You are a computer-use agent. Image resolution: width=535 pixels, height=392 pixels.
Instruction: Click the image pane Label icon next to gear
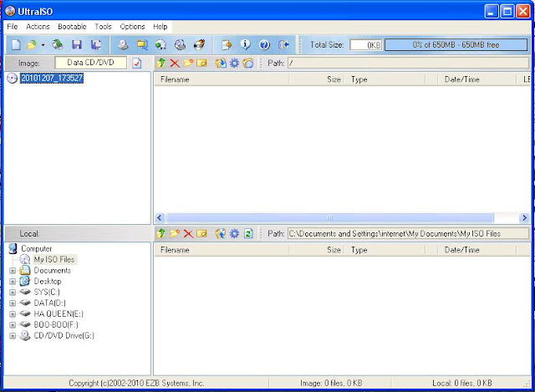tap(248, 63)
